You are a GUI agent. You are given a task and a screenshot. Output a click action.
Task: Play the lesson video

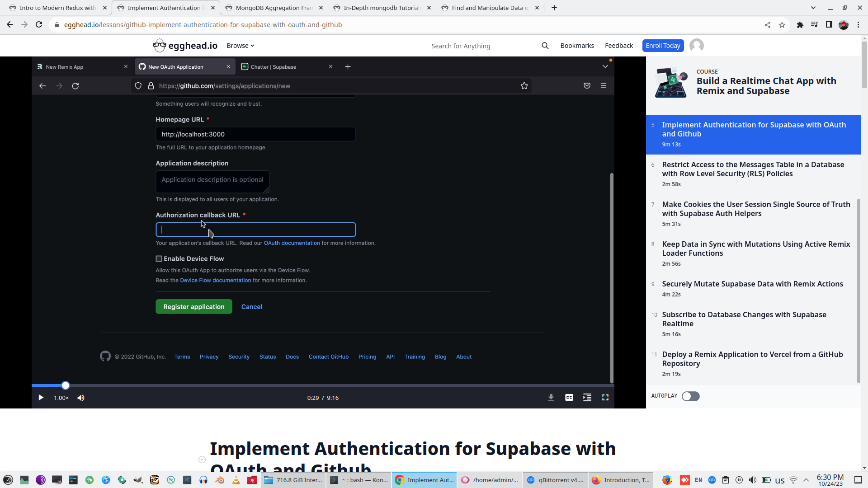(x=41, y=398)
